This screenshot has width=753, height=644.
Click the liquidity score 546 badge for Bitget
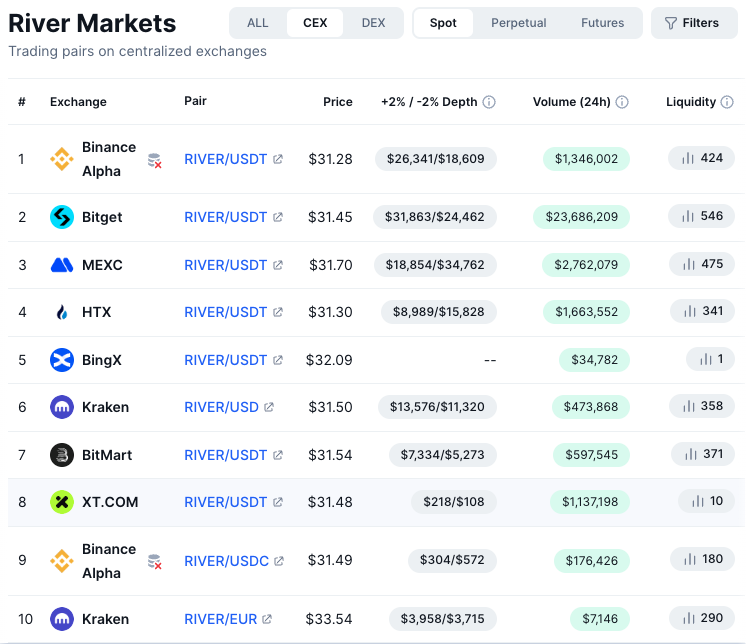click(701, 216)
